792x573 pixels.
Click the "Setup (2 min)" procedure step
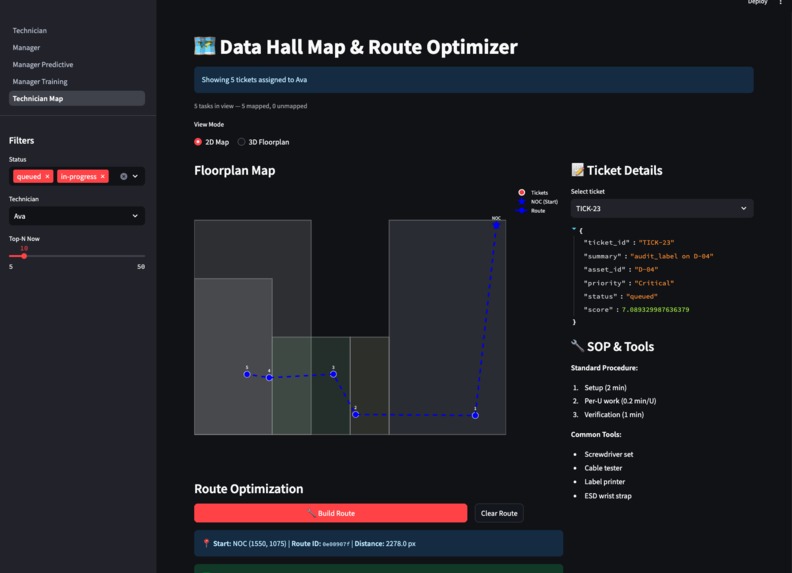click(605, 388)
